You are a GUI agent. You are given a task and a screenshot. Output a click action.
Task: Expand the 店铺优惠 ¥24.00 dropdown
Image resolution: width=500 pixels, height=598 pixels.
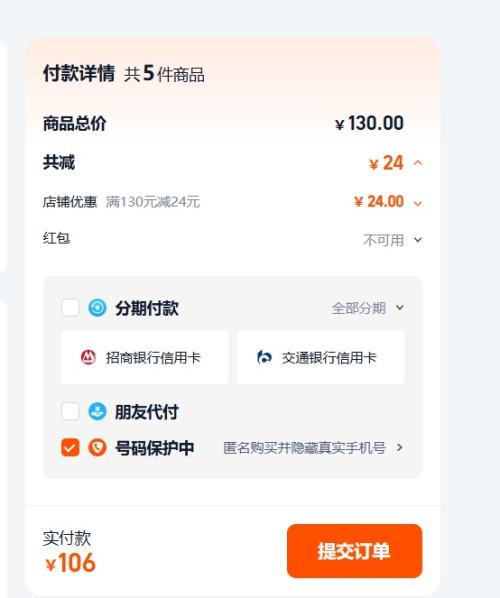tap(418, 203)
